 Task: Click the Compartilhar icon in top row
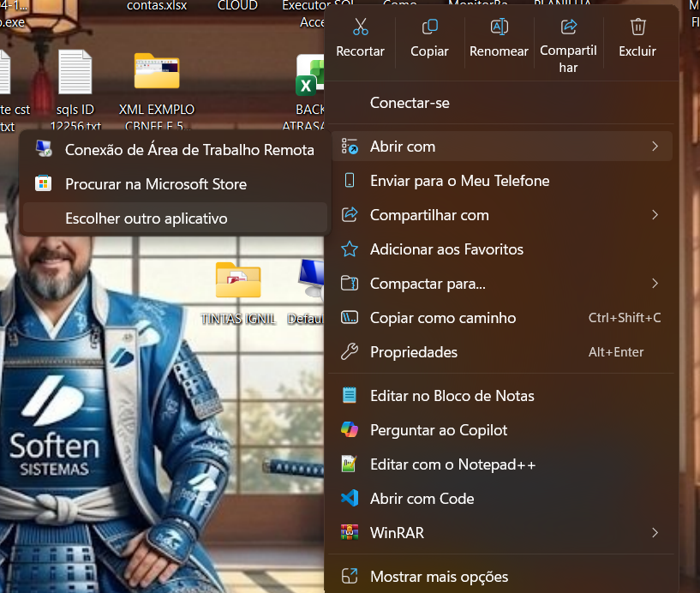pyautogui.click(x=568, y=27)
